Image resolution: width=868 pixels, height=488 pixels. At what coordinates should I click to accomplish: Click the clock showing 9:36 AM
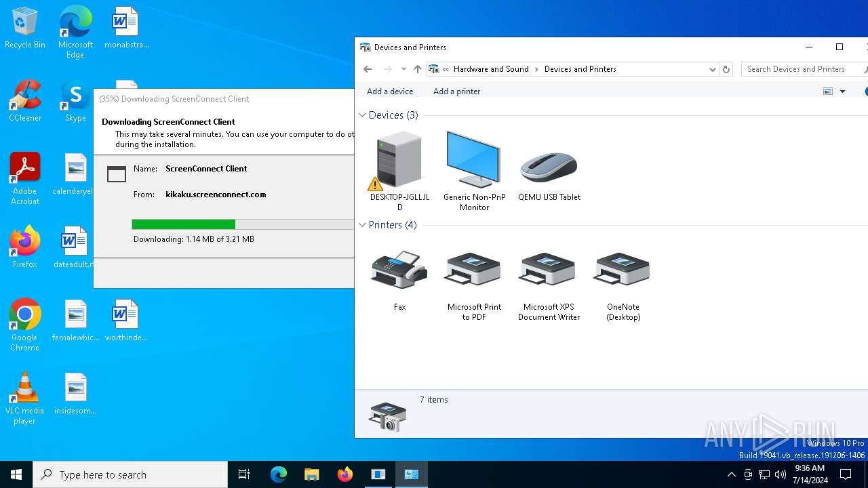coord(809,474)
